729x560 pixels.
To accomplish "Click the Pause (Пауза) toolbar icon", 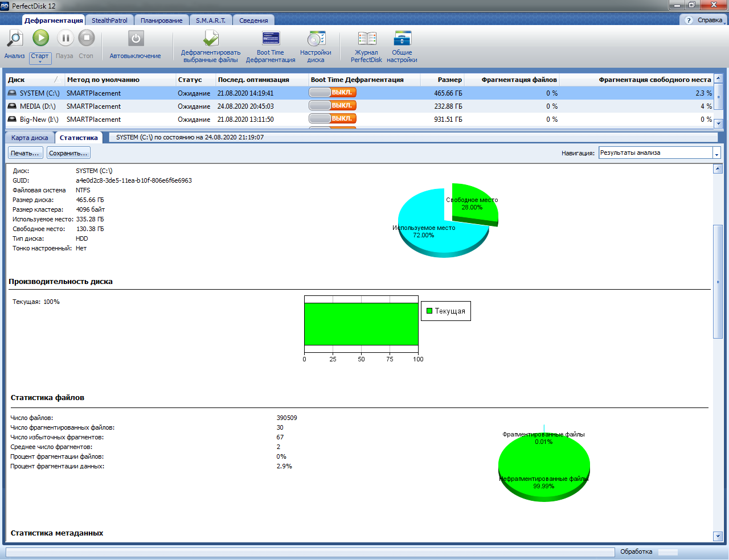I will point(65,39).
